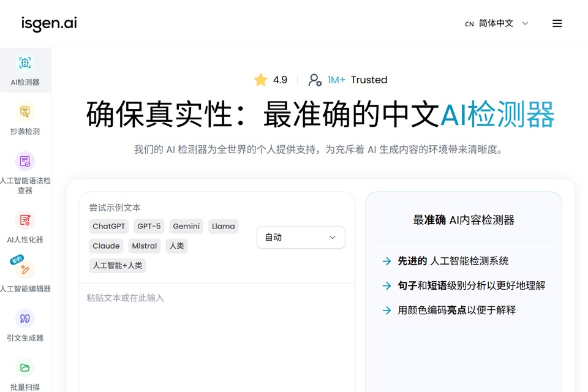Select the 抄袭检测 menu label
This screenshot has height=392, width=588.
point(24,131)
